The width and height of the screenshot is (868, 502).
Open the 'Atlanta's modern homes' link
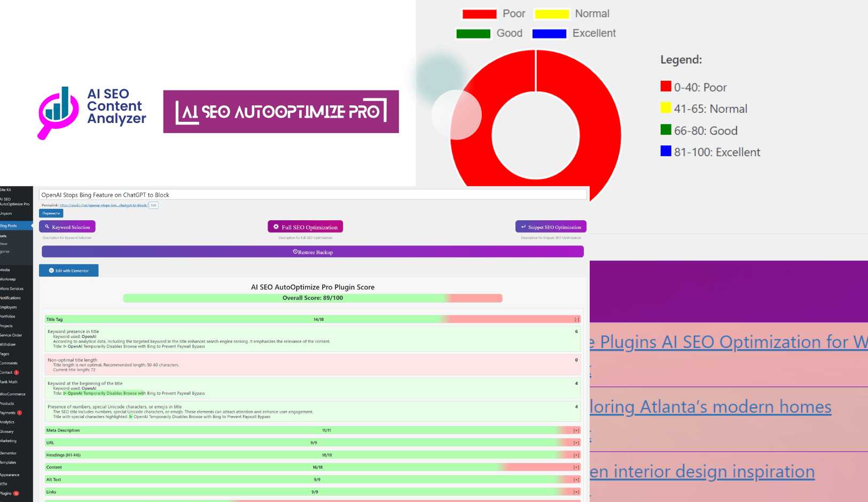pyautogui.click(x=711, y=407)
